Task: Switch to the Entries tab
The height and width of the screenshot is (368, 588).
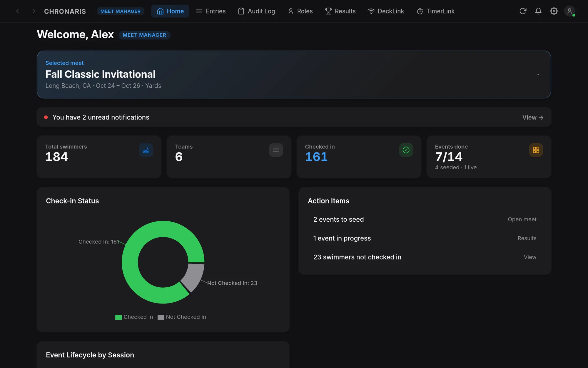Action: coord(211,11)
